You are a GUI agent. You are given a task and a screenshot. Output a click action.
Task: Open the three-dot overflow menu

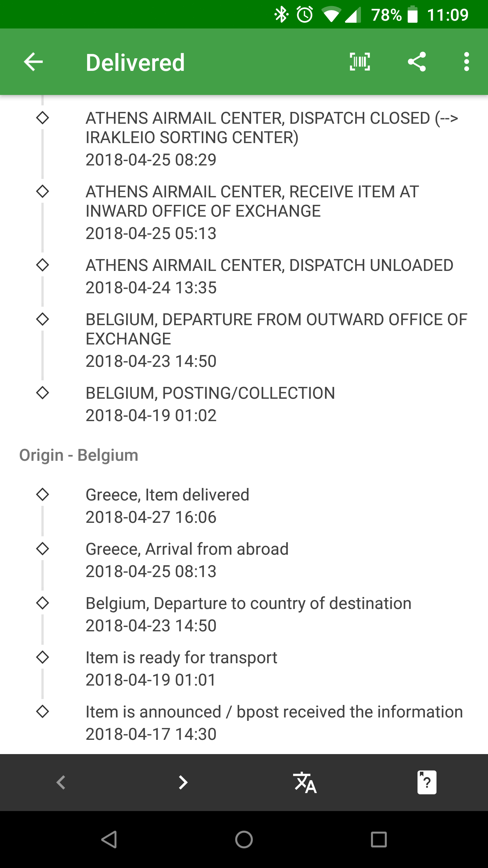[x=467, y=62]
